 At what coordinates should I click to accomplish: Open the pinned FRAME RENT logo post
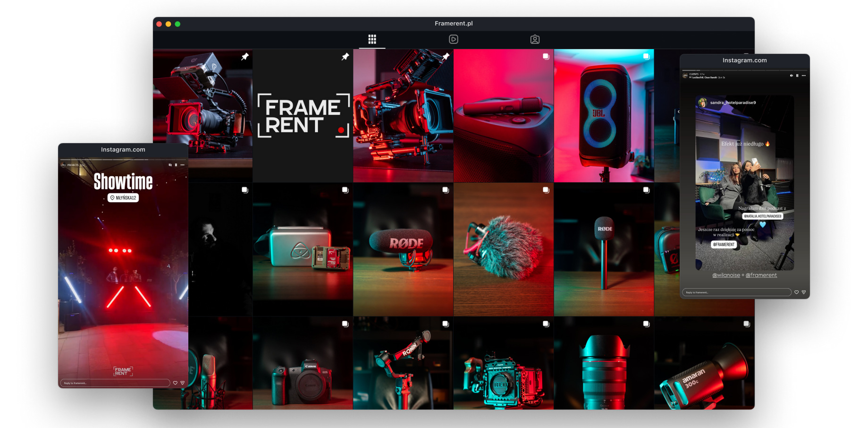click(x=303, y=116)
